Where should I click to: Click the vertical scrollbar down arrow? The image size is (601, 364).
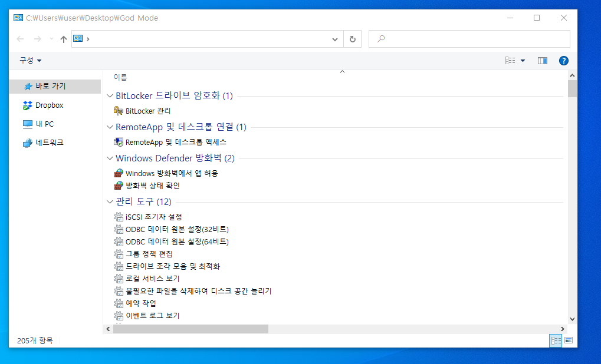coord(572,319)
